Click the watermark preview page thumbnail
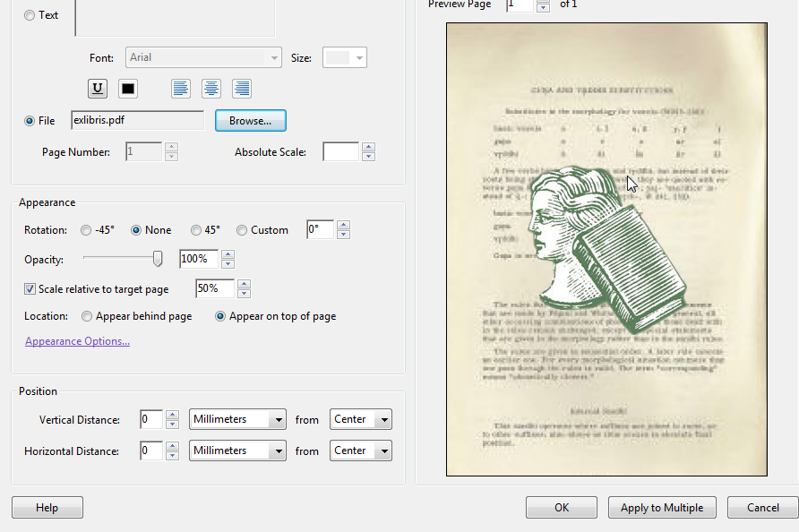The width and height of the screenshot is (799, 532). pos(606,250)
